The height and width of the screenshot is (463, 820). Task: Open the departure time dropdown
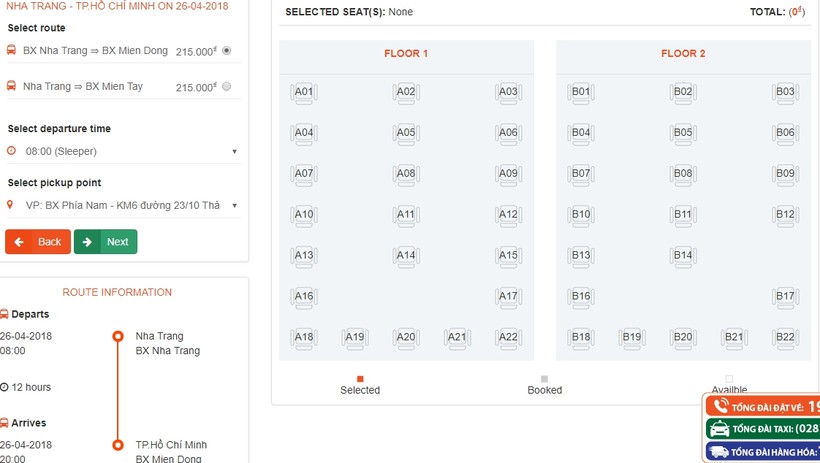tap(123, 151)
